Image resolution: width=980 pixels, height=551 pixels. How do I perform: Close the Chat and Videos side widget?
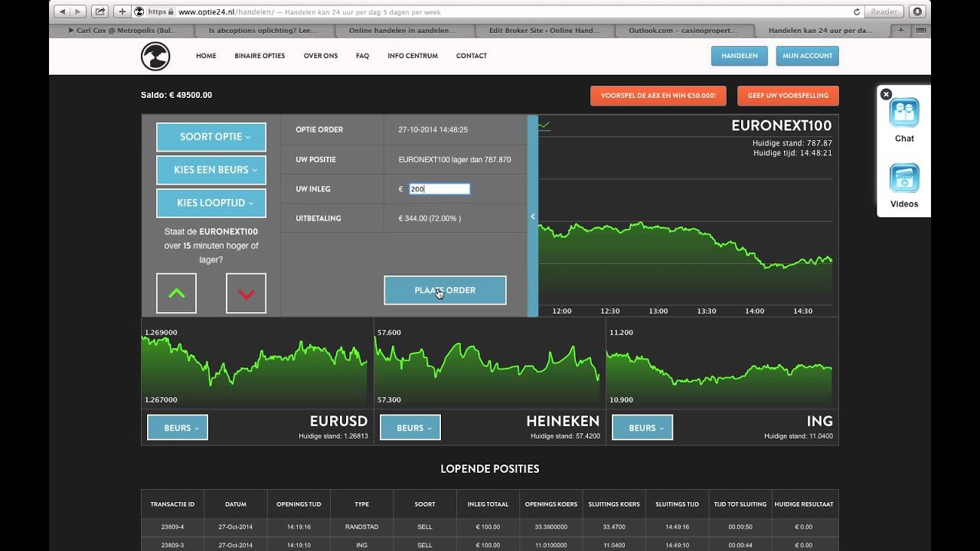click(886, 94)
